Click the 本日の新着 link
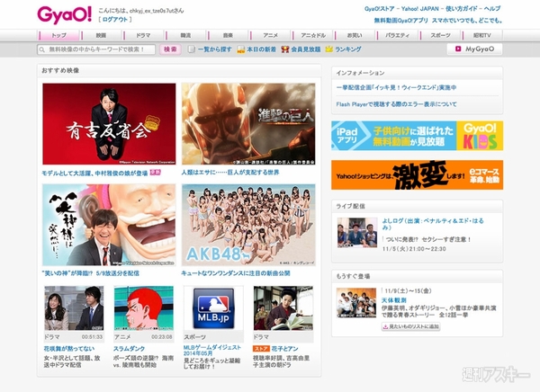Image resolution: width=540 pixels, height=392 pixels. tap(261, 49)
